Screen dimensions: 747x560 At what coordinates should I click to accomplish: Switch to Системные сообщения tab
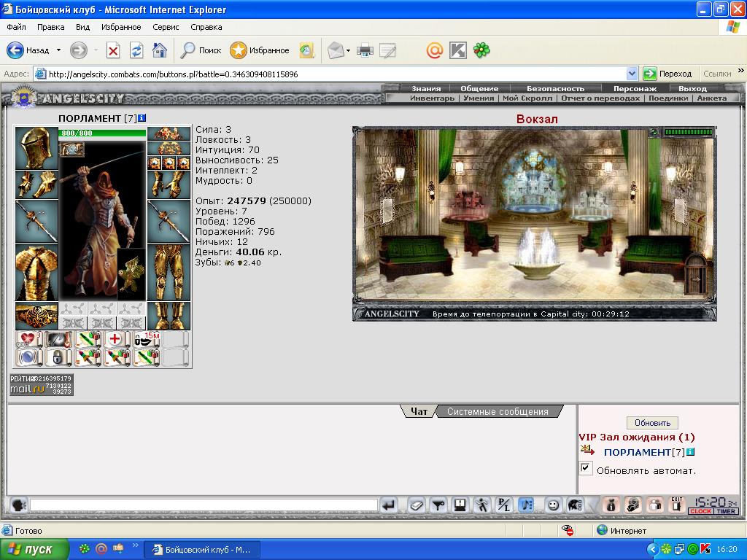coord(498,411)
